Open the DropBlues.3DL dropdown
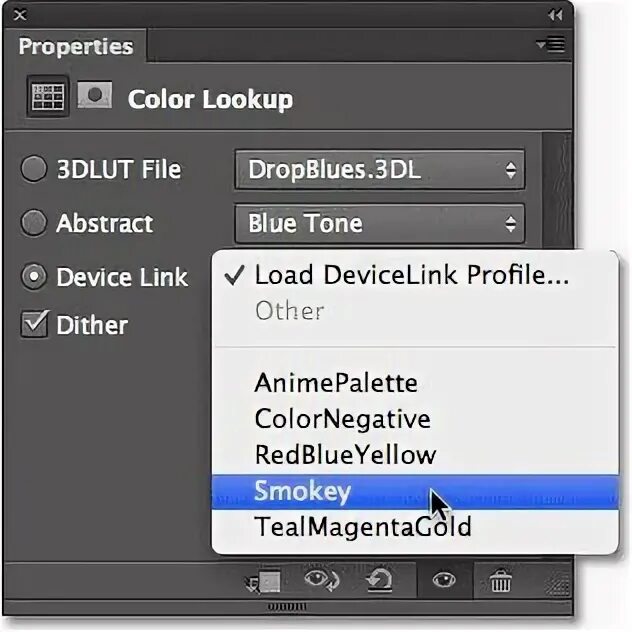Image resolution: width=632 pixels, height=632 pixels. (379, 170)
